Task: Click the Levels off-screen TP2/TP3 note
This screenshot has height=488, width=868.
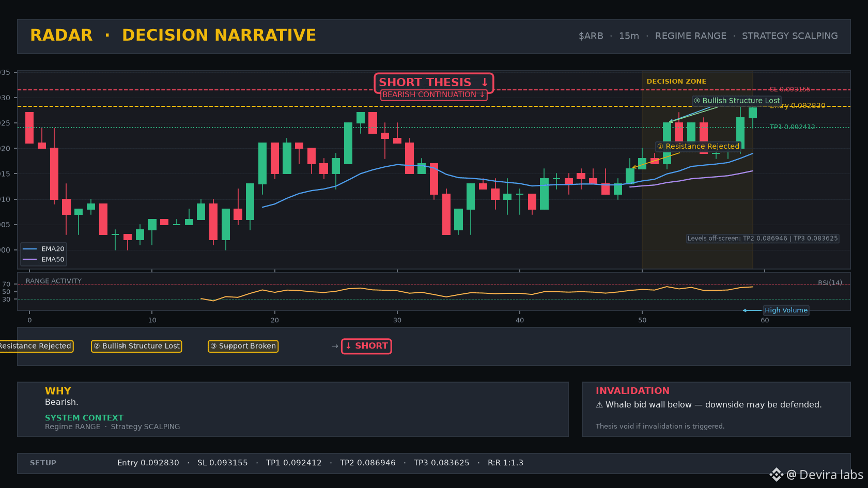Action: point(763,239)
